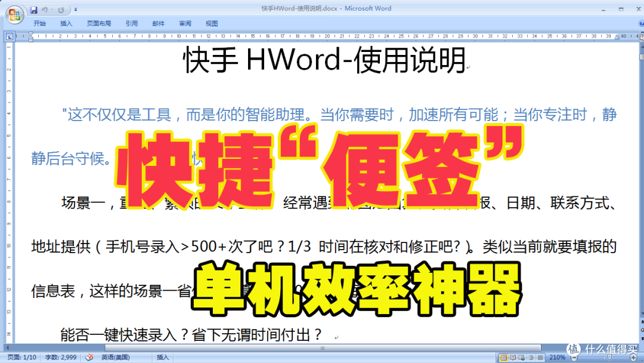Click the horizontal scrollbar left arrow
This screenshot has width=644, height=363.
[7, 348]
